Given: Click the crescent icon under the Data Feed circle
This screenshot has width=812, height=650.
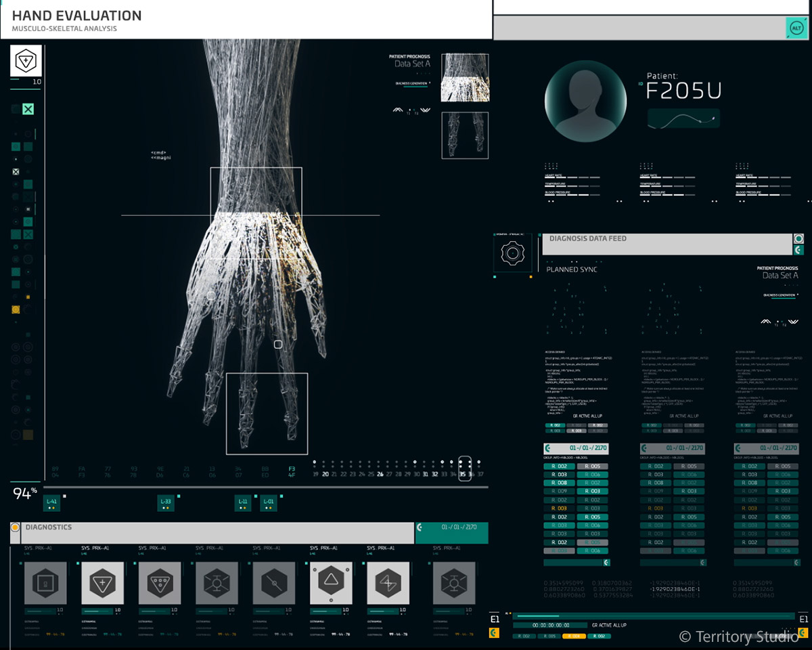Looking at the screenshot, I should pos(799,251).
